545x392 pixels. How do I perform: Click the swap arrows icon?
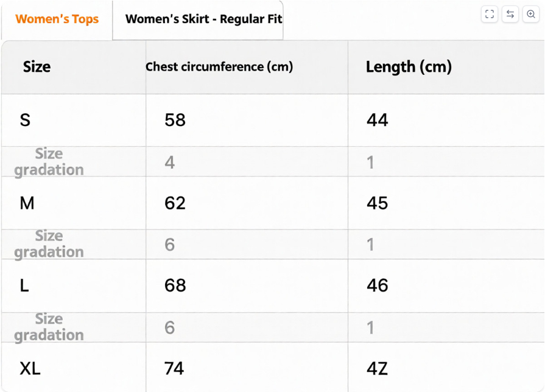click(510, 15)
